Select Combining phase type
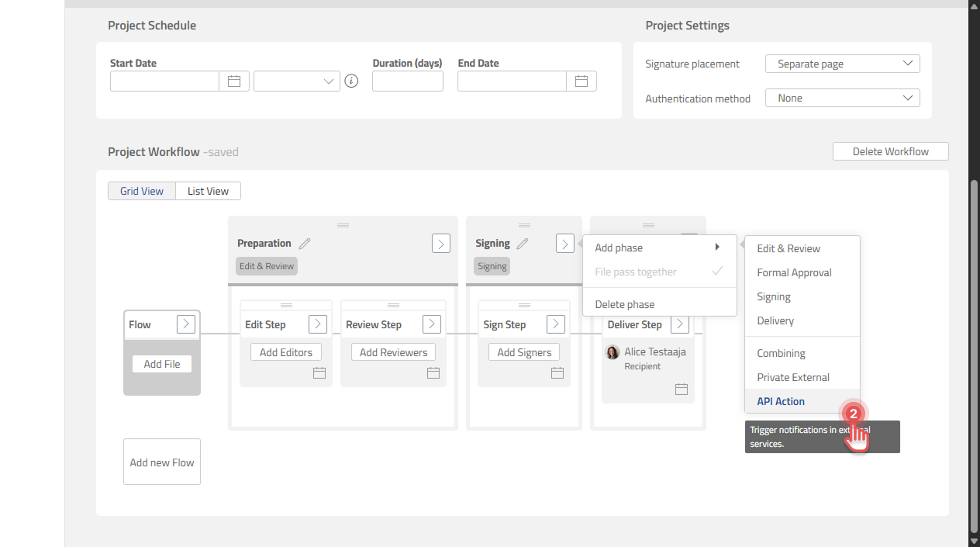The image size is (980, 547). (802, 353)
